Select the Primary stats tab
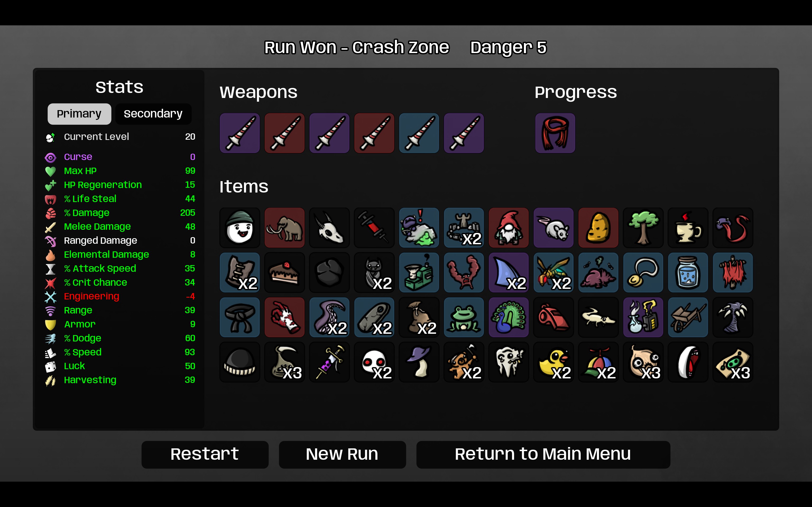The image size is (812, 507). click(79, 114)
